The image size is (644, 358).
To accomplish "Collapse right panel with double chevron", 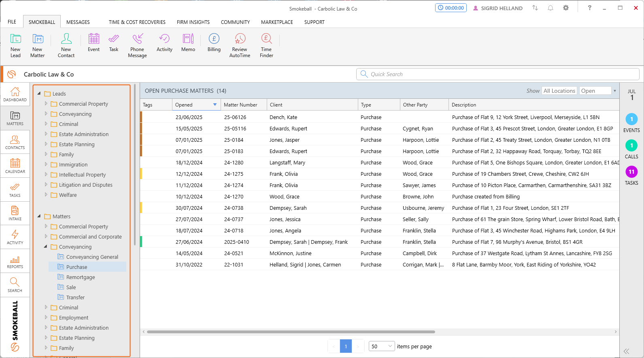I will point(627,351).
